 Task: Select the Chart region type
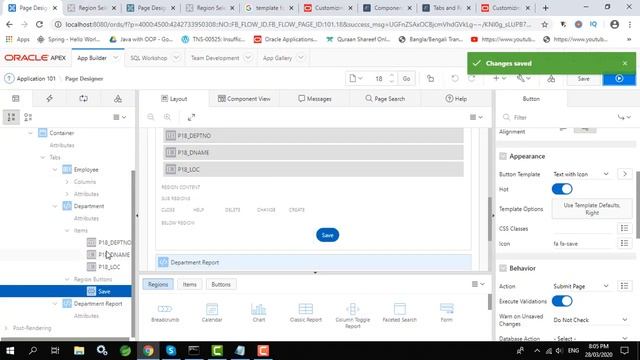click(x=259, y=313)
